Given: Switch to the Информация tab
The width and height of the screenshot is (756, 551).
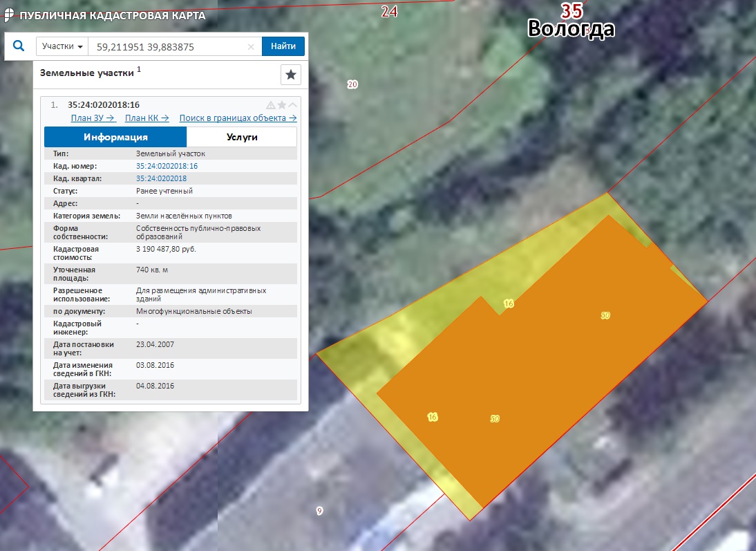Looking at the screenshot, I should 115,137.
